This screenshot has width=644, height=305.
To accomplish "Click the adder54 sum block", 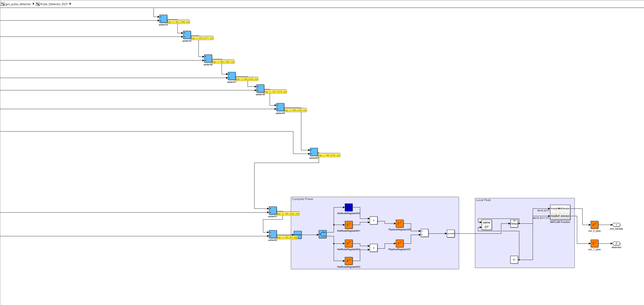I will click(x=163, y=19).
